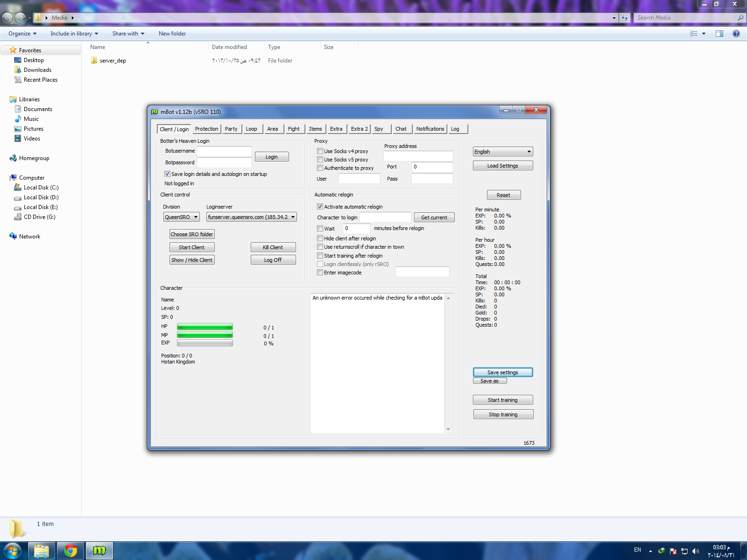Open Action Center flag icon
This screenshot has width=747, height=560.
[673, 551]
